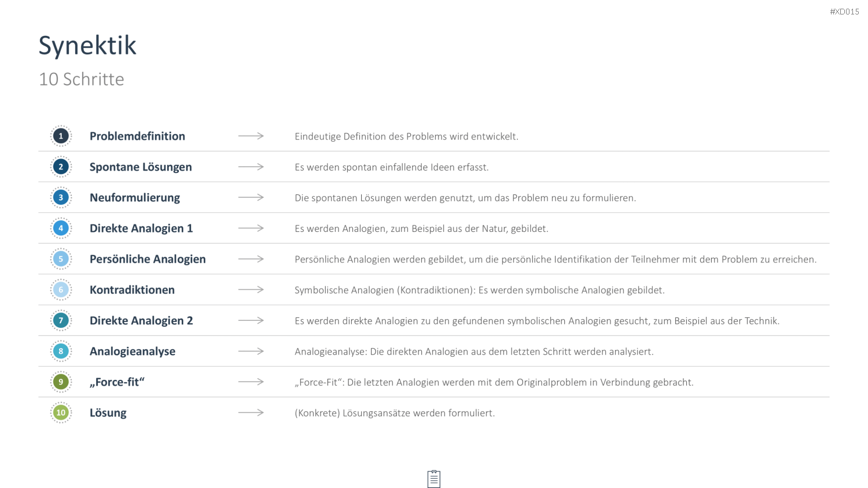868x488 pixels.
Task: Select the Spontane Lösungen heading
Action: pyautogui.click(x=141, y=167)
